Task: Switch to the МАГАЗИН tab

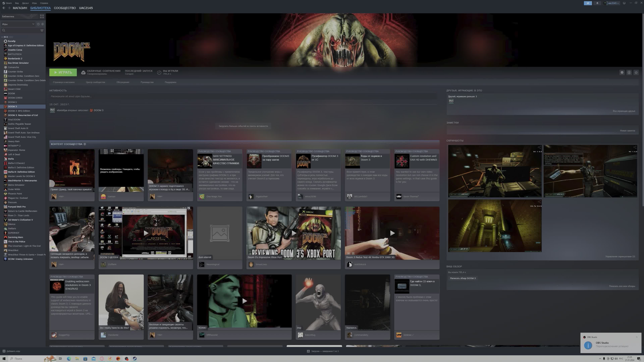Action: coord(20,8)
